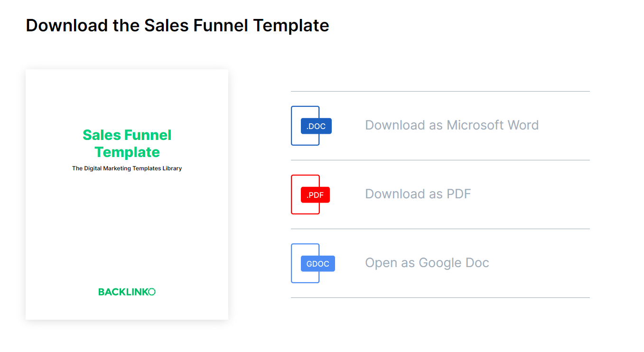Select the Download as PDF link
The image size is (644, 352).
418,194
